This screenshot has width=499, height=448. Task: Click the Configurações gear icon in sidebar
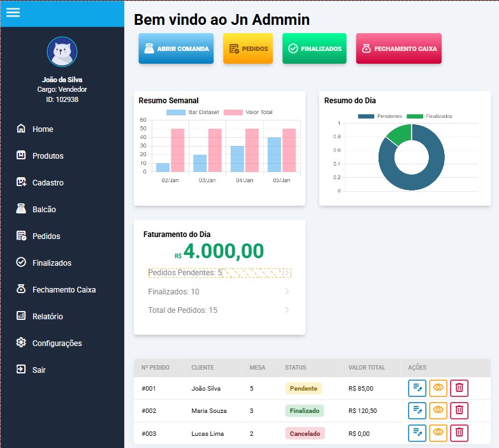coord(21,343)
